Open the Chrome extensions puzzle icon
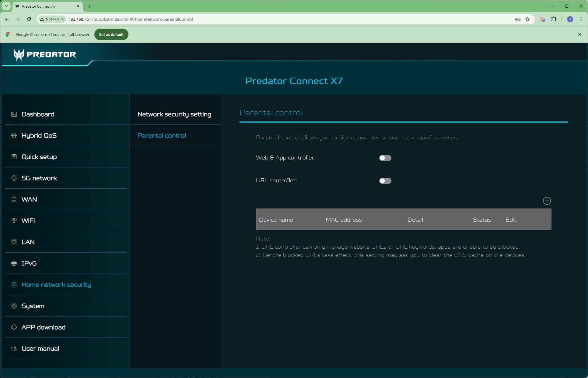 pyautogui.click(x=554, y=19)
